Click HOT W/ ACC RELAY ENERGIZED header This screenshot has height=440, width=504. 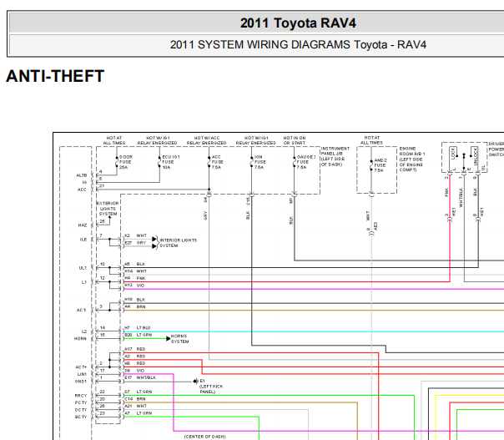206,140
